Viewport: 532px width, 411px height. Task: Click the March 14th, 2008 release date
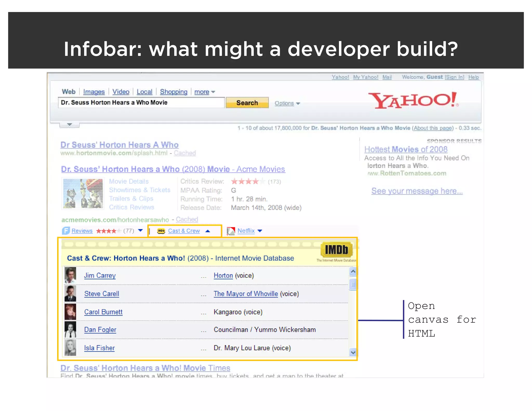[x=266, y=208]
